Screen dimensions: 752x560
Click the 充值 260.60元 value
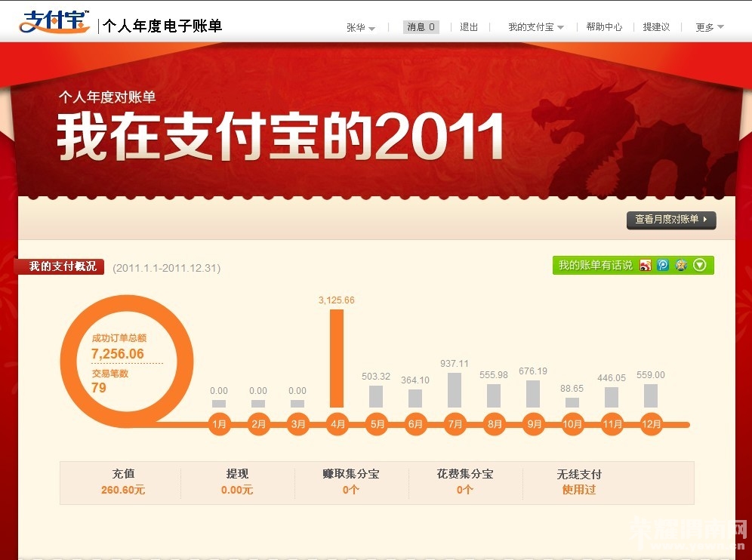pyautogui.click(x=123, y=490)
